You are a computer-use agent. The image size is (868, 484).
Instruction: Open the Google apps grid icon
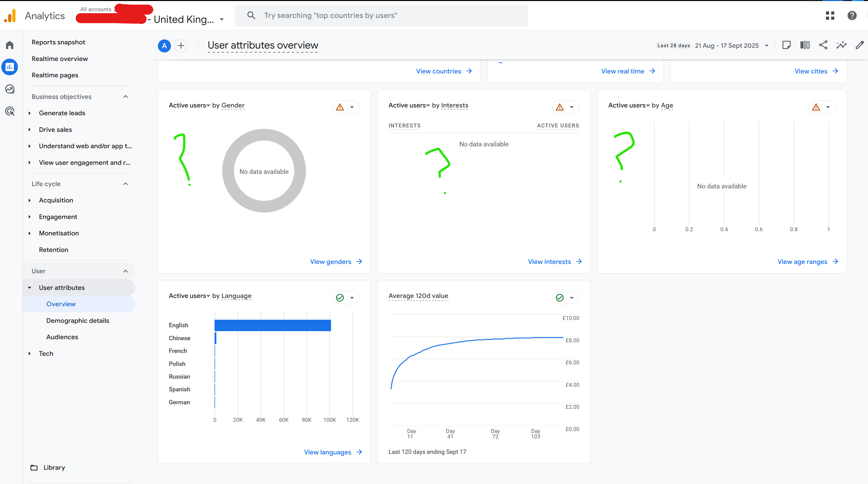830,16
